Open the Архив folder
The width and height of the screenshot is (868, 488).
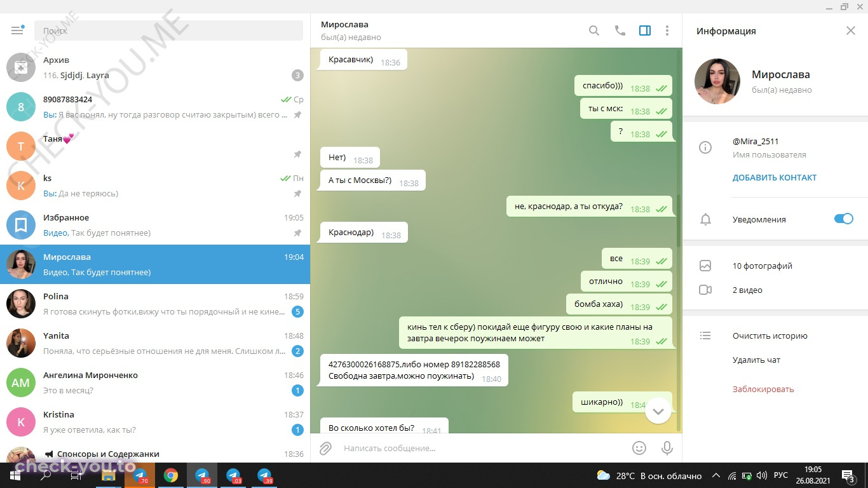pos(155,67)
